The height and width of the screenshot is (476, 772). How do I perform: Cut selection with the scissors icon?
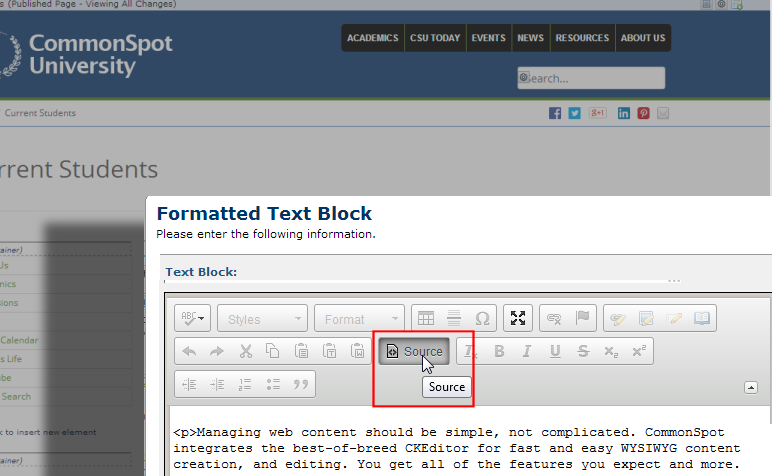pos(245,351)
